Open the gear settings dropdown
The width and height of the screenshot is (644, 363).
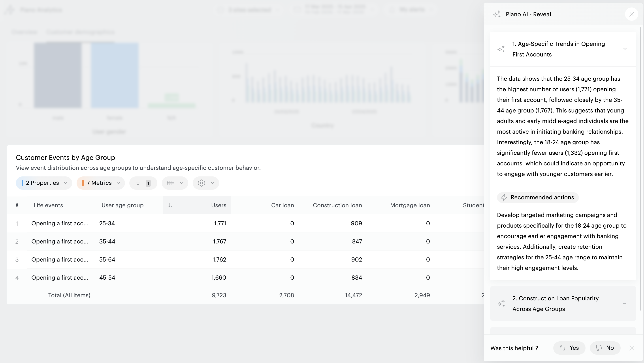pos(206,183)
